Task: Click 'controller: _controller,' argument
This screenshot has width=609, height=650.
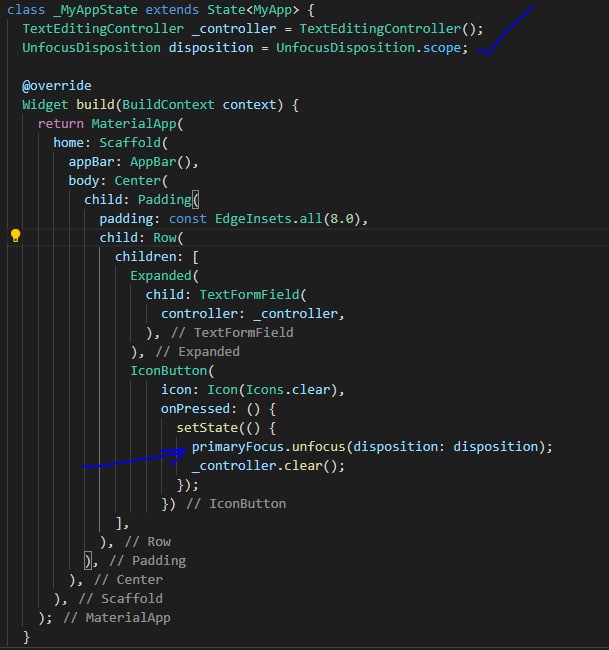Action: pyautogui.click(x=253, y=314)
